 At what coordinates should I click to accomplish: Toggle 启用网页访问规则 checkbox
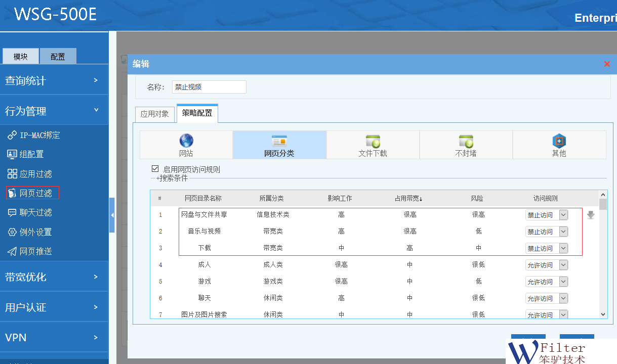tap(155, 169)
